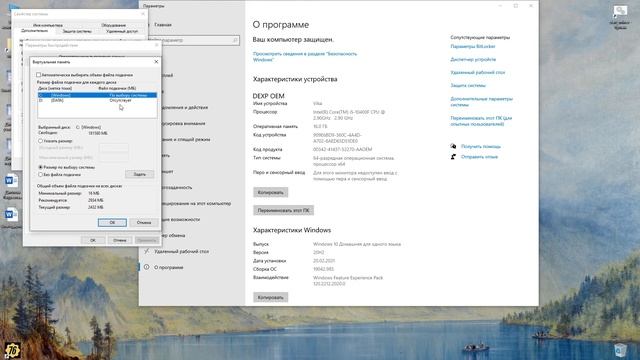This screenshot has height=360, width=640.
Task: Open Уведомления и действия in Settings sidebar
Action: coord(184,107)
